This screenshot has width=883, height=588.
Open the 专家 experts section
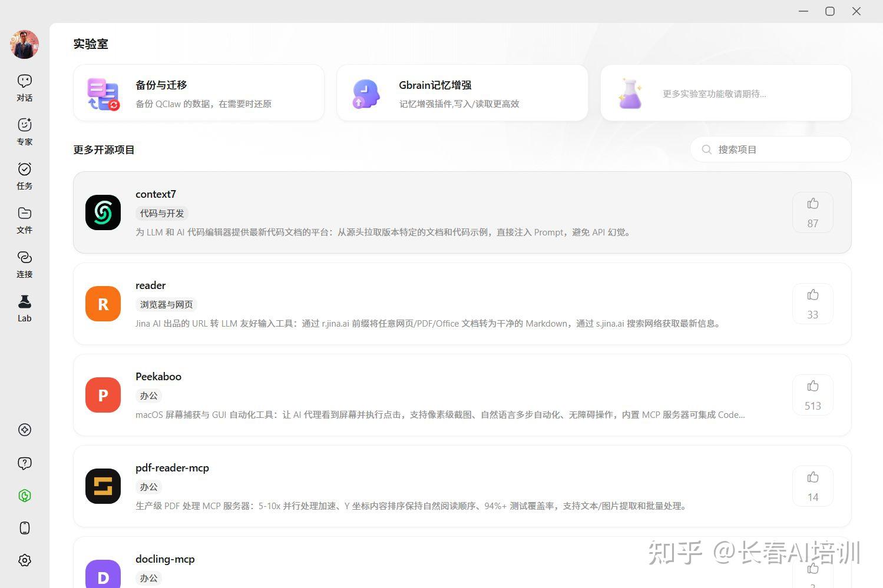[x=25, y=132]
